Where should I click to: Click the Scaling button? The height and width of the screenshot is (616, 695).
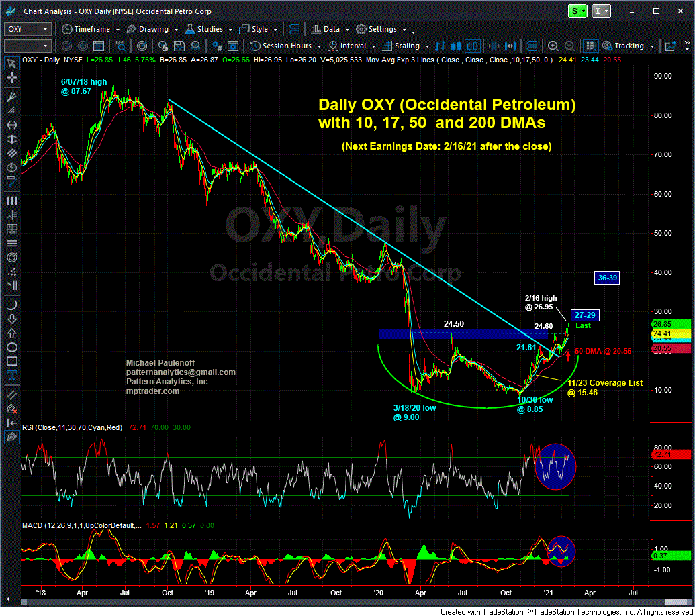[401, 46]
